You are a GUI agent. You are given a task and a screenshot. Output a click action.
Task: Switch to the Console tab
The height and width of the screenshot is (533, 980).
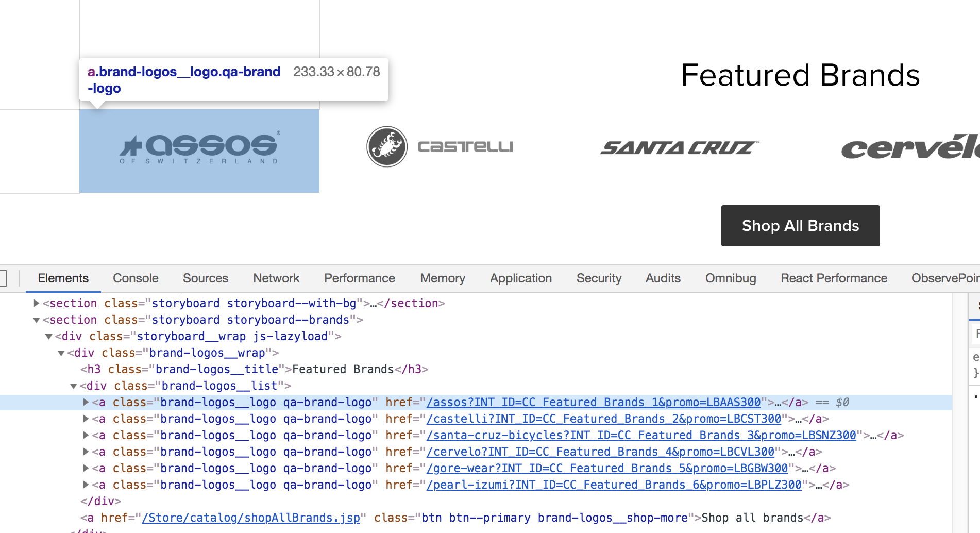(x=136, y=278)
